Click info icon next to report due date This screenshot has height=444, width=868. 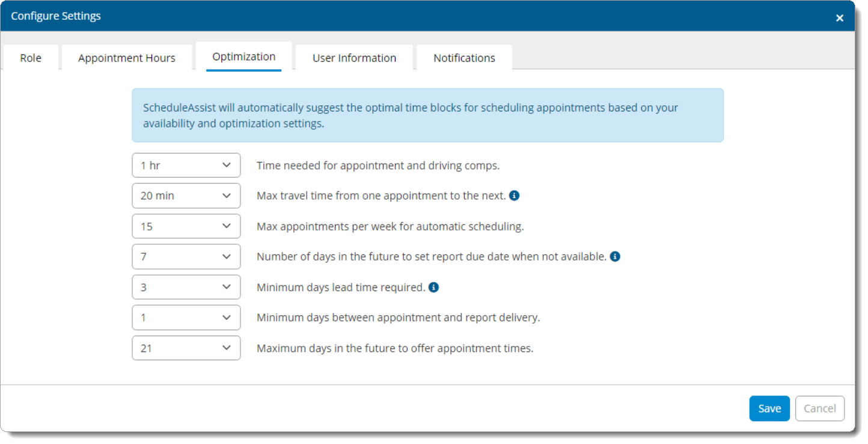pos(615,256)
